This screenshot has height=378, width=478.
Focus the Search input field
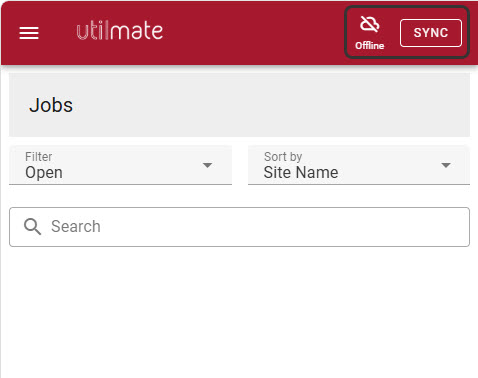(239, 227)
